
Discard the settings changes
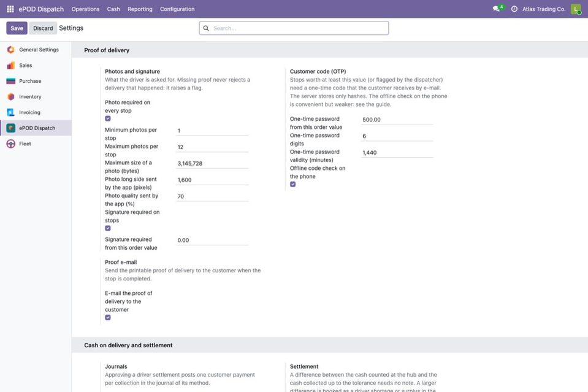click(x=43, y=28)
